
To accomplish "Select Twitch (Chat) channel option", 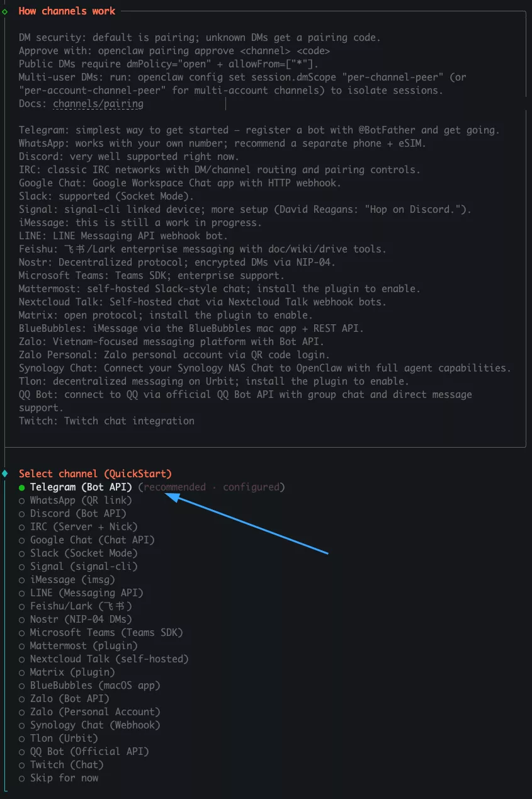I will pyautogui.click(x=67, y=764).
